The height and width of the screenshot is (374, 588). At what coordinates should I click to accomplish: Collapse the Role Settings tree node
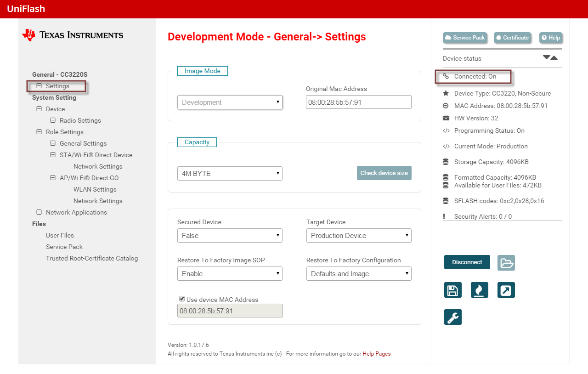(x=39, y=132)
